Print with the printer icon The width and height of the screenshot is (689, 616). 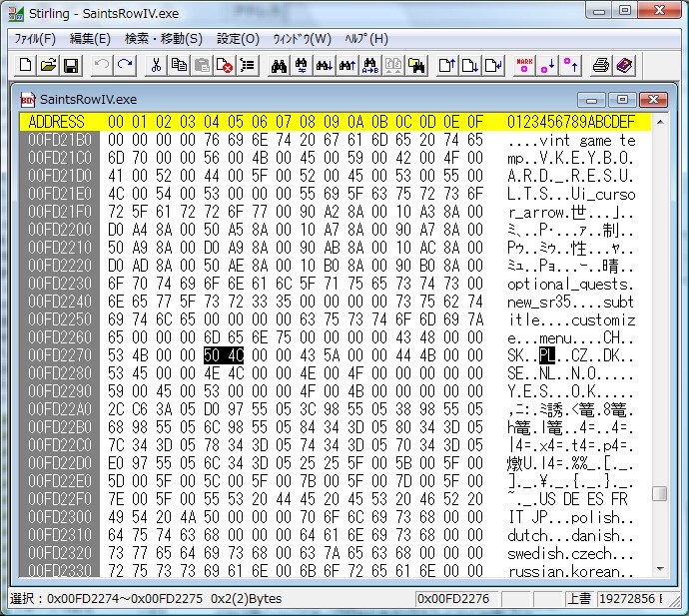coord(601,66)
